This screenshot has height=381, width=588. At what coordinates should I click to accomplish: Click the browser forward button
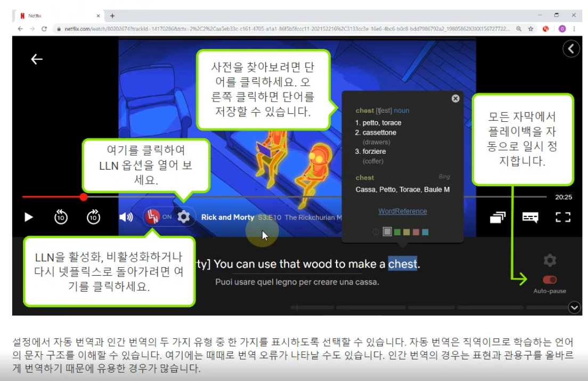point(32,29)
